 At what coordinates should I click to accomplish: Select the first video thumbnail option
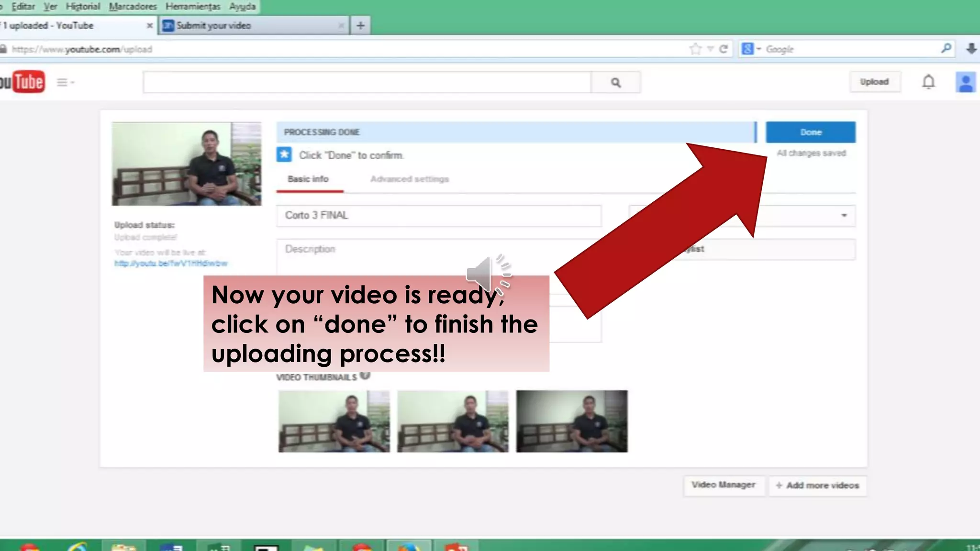(x=334, y=421)
